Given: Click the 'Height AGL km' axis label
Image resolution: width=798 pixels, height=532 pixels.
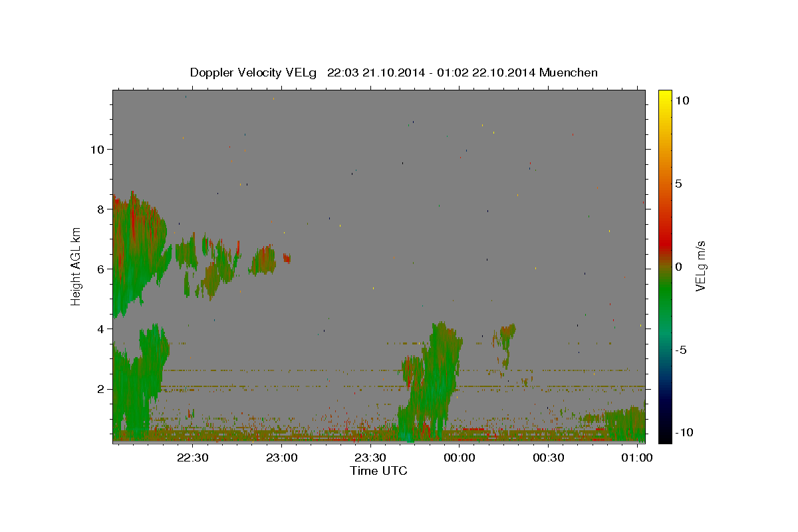Looking at the screenshot, I should pos(76,266).
